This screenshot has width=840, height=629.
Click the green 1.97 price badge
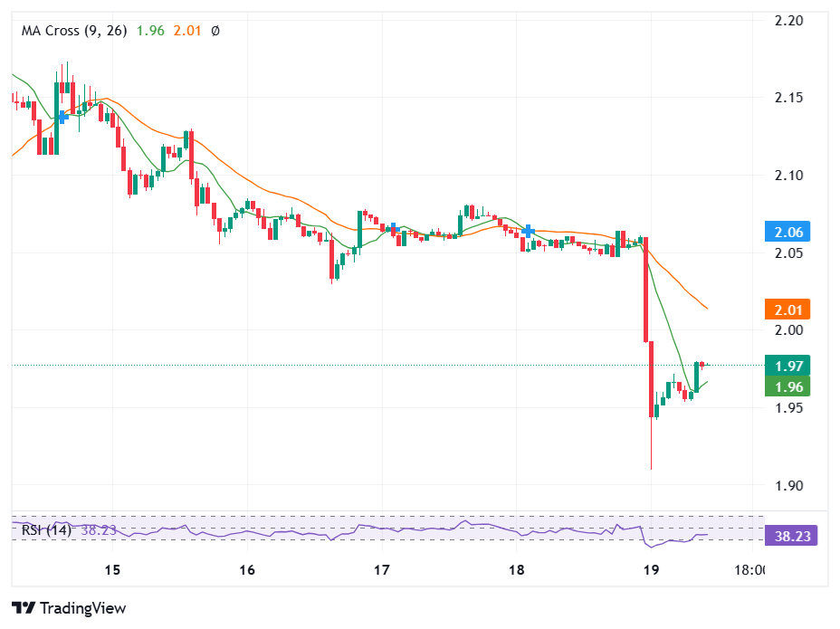(x=787, y=366)
